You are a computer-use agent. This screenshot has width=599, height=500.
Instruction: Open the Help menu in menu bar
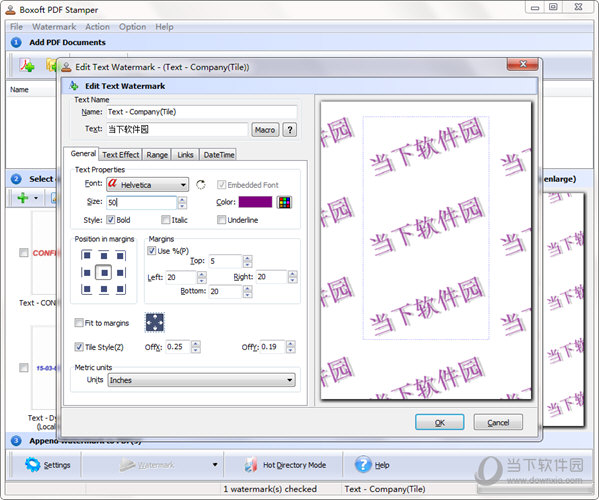[164, 27]
